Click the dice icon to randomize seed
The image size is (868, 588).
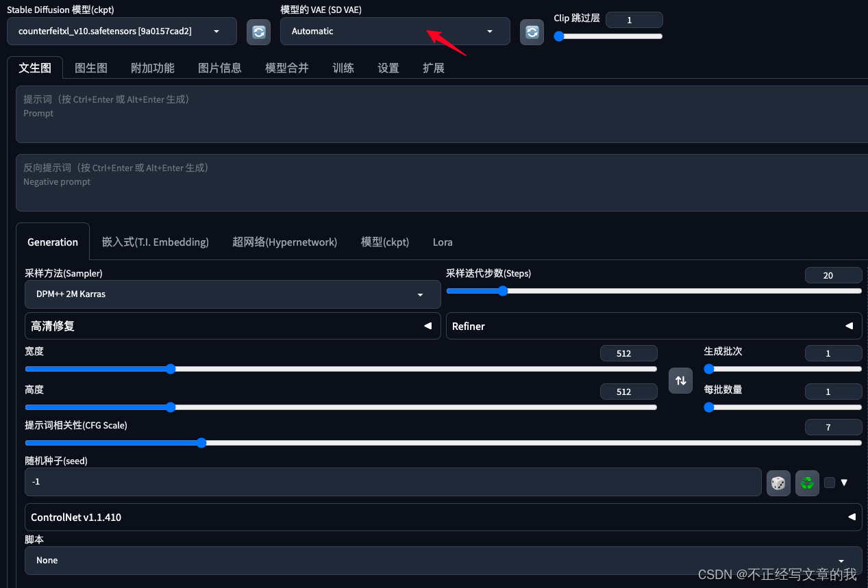click(778, 483)
